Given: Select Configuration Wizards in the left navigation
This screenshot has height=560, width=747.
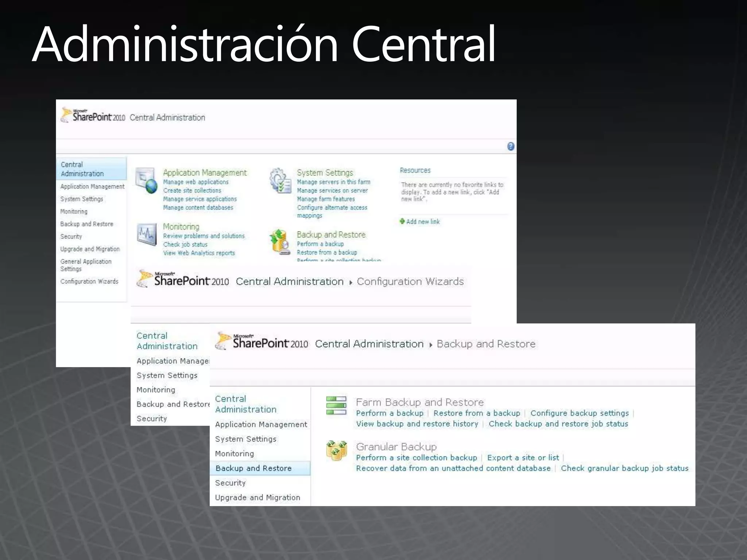Looking at the screenshot, I should 89,281.
